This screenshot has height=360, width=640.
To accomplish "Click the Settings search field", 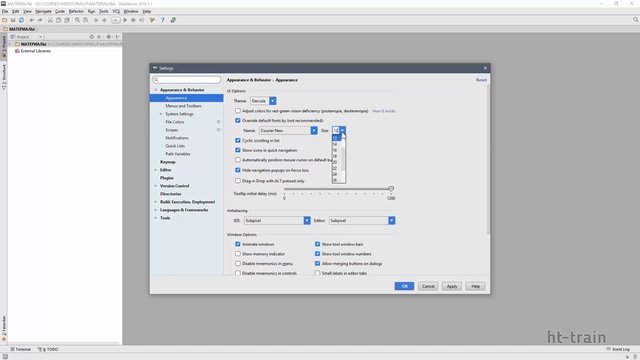I will [187, 80].
